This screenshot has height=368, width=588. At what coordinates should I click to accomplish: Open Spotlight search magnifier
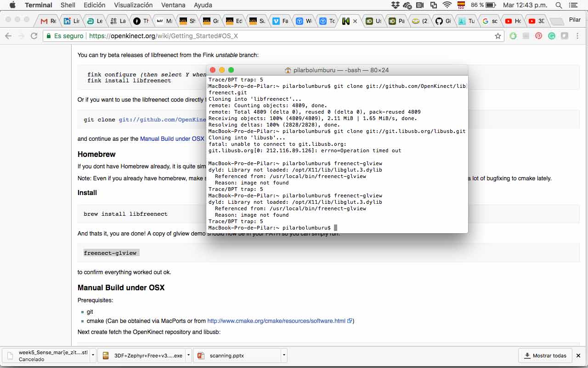click(559, 5)
